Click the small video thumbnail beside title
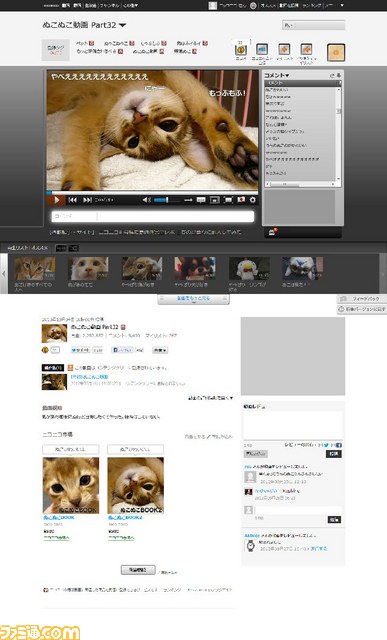 point(54,333)
